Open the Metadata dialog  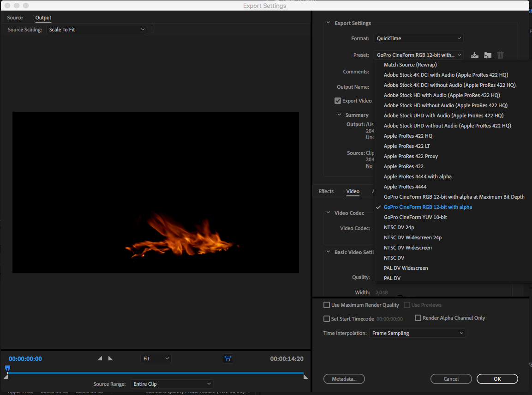point(344,378)
